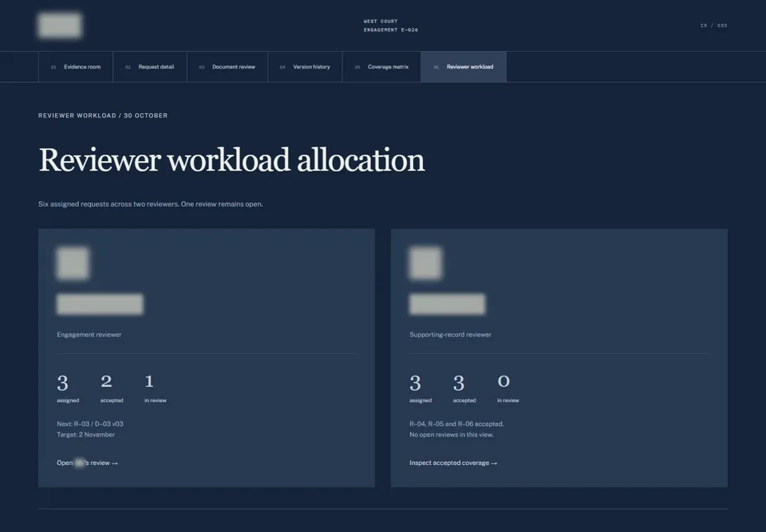Click the Engagement reviewer avatar

[x=73, y=263]
